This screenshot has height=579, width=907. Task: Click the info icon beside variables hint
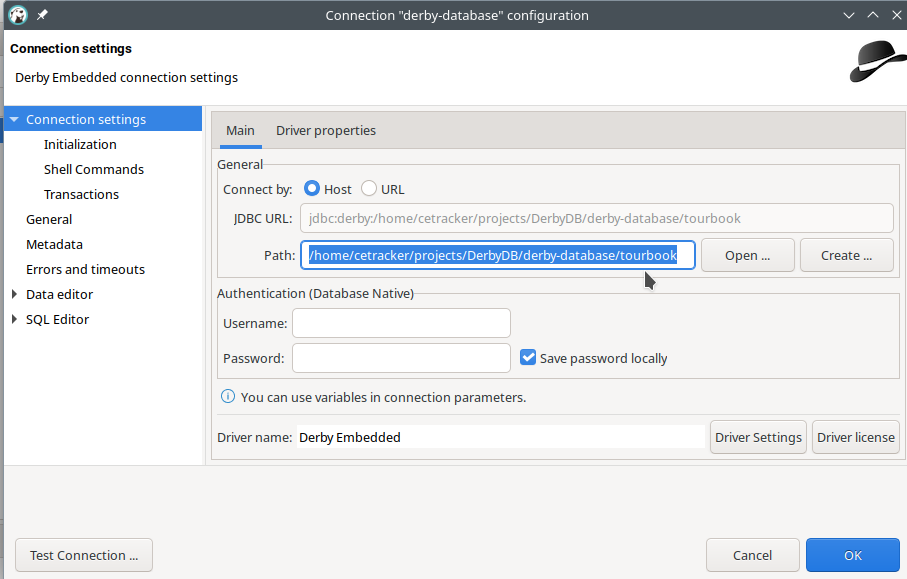coord(228,397)
